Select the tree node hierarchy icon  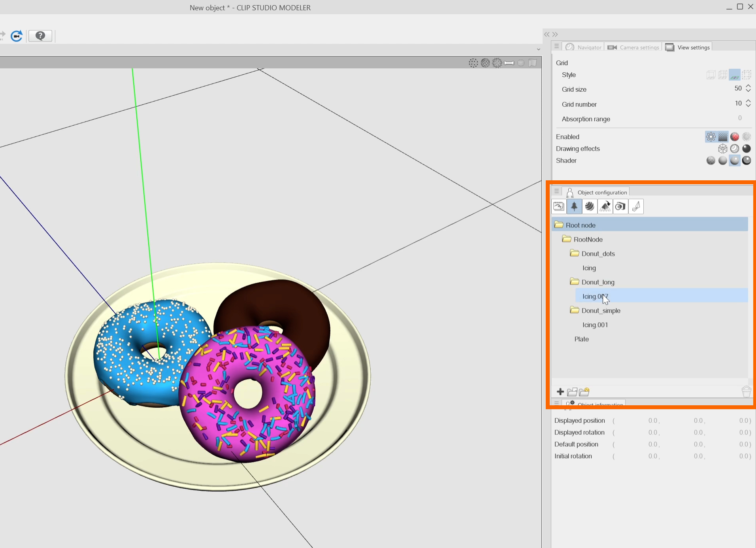click(x=574, y=206)
